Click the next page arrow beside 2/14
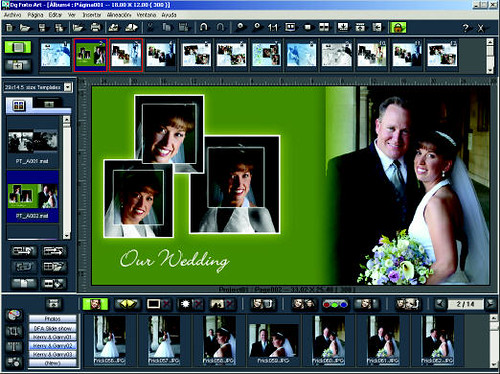This screenshot has height=374, width=500. (x=490, y=304)
